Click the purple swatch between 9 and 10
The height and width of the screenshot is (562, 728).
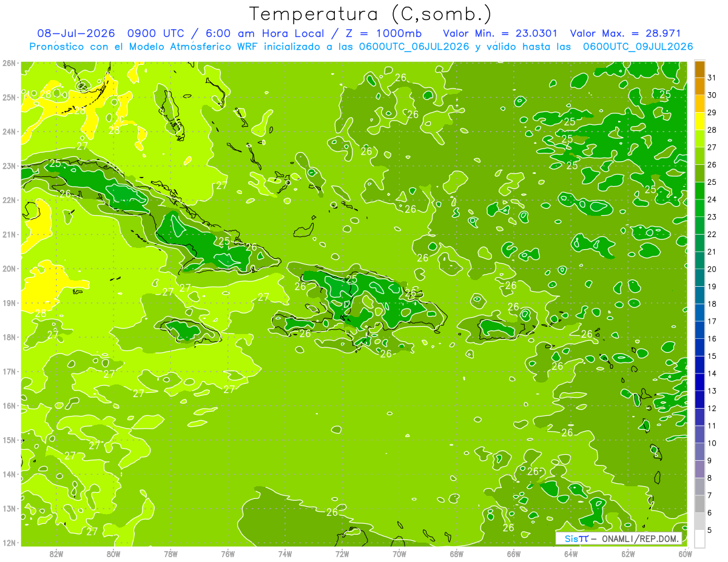699,451
